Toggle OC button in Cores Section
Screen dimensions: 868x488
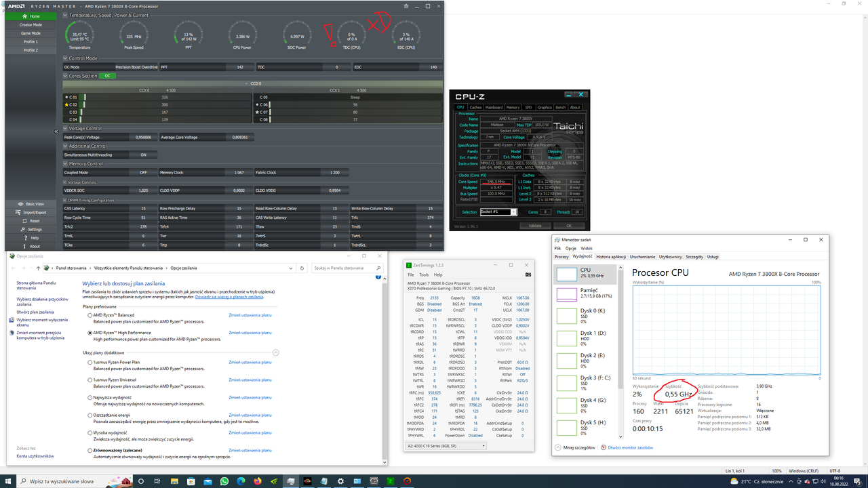pos(107,76)
